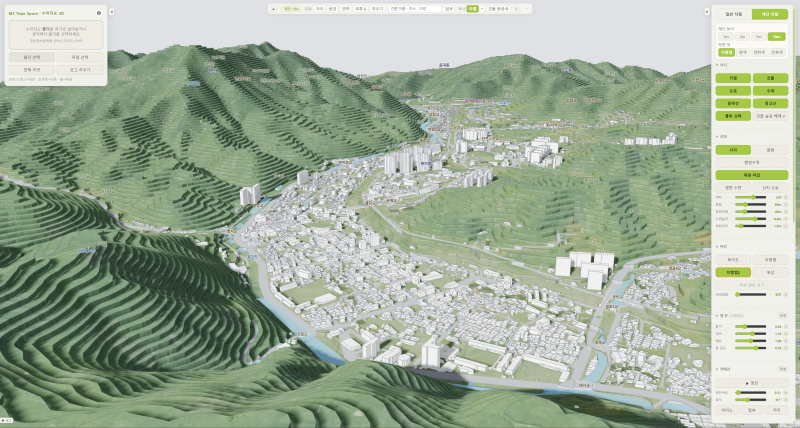Screen dimensions: 800x428
Task: Choose 연회색 side color
Action: 759,53
